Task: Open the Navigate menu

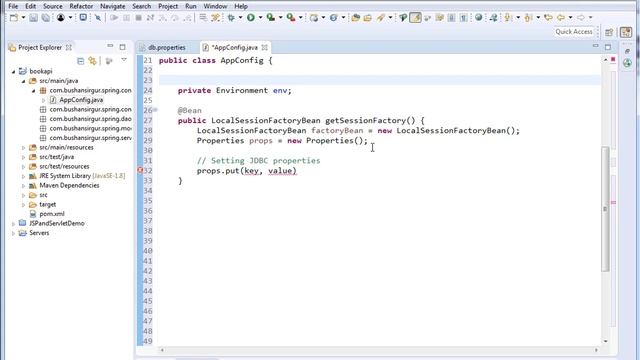Action: click(113, 6)
